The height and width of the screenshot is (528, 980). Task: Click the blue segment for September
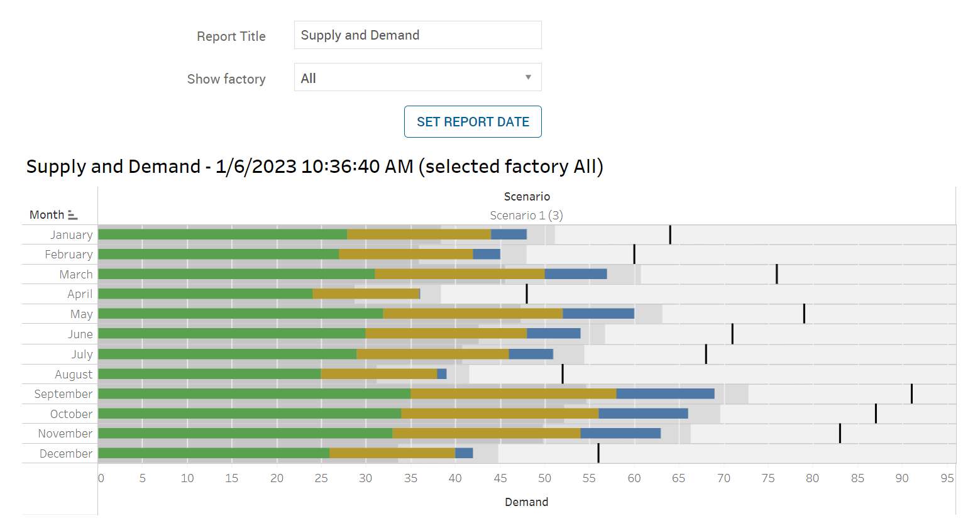point(665,393)
